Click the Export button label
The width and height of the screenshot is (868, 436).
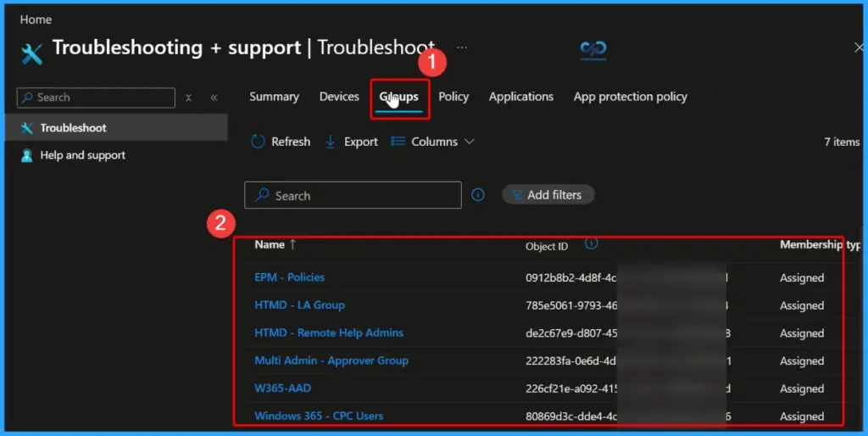pos(361,142)
